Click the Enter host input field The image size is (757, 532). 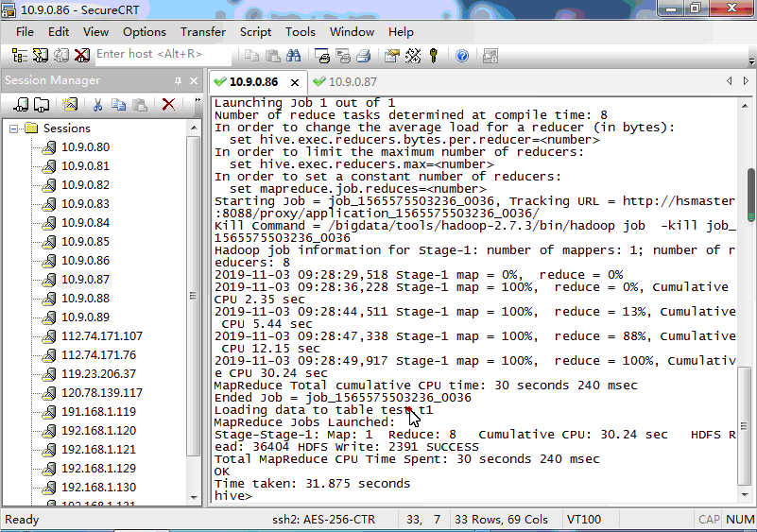[x=151, y=55]
